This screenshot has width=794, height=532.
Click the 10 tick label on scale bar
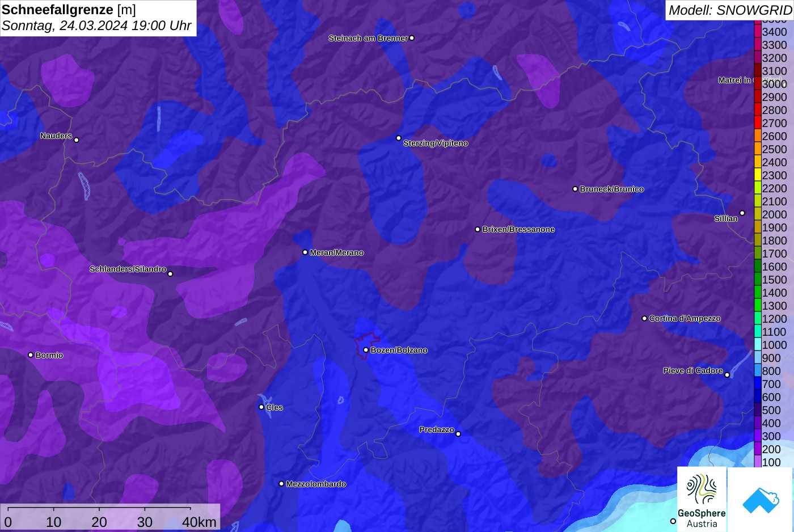coord(53,522)
